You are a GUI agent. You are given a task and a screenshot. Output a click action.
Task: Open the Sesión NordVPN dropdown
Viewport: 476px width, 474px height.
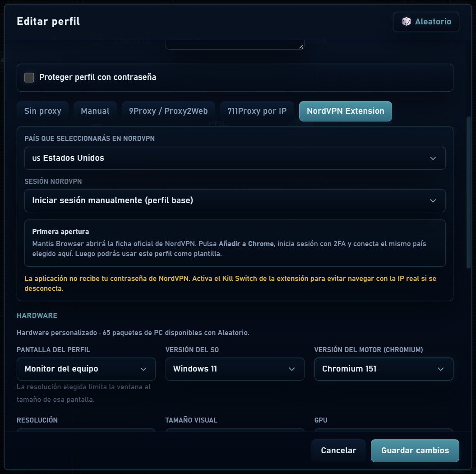tap(235, 201)
